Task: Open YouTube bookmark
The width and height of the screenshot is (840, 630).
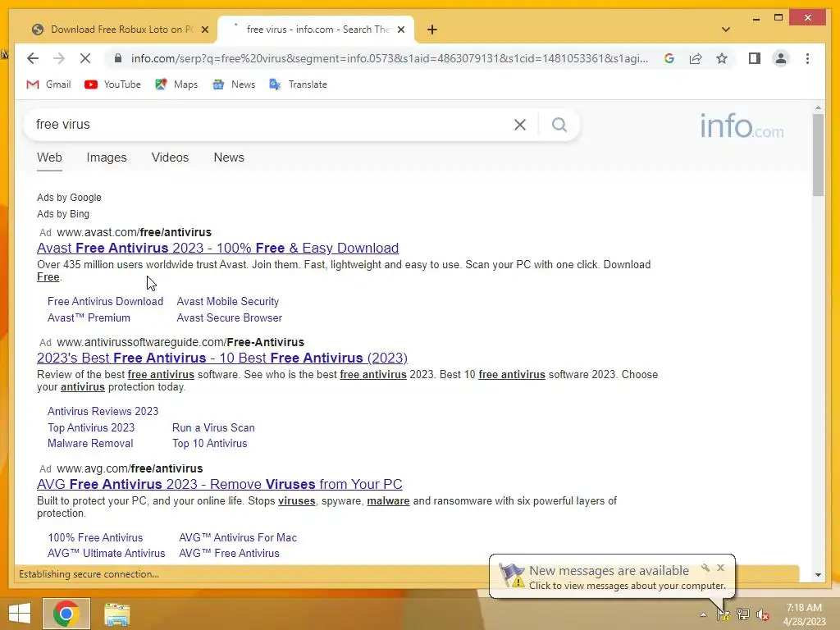Action: pos(112,84)
